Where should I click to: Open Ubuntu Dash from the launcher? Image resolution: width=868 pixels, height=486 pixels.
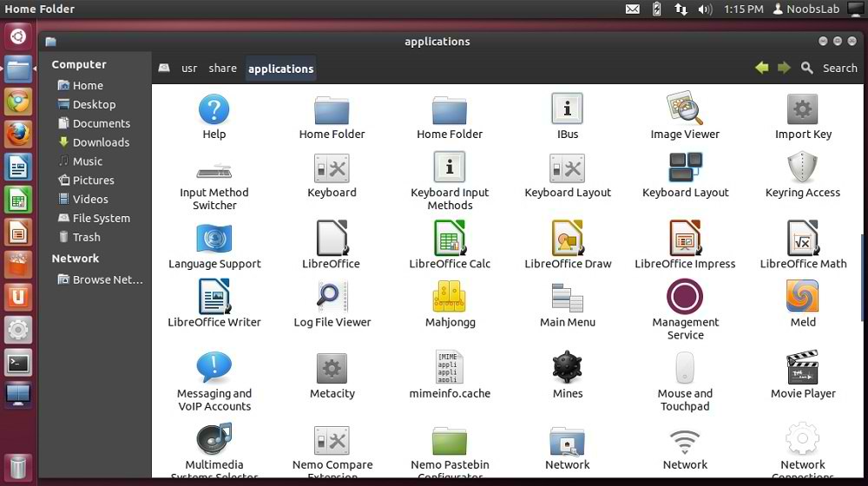pos(17,36)
